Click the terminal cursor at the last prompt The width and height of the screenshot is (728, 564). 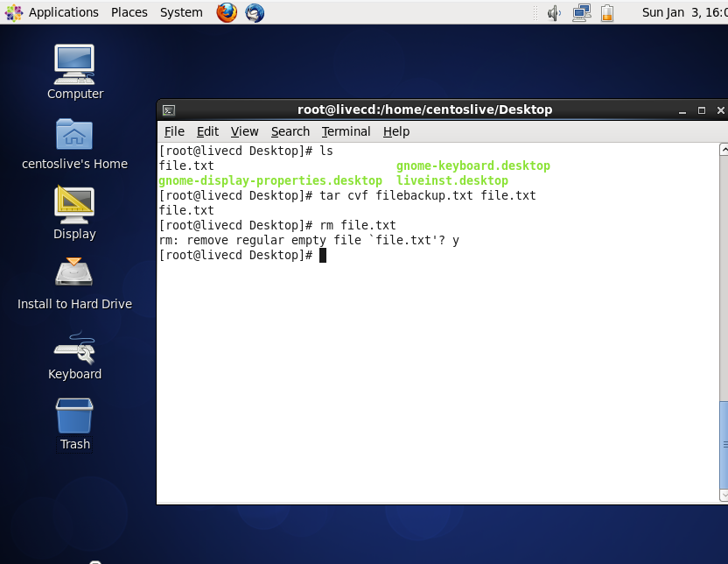point(323,255)
